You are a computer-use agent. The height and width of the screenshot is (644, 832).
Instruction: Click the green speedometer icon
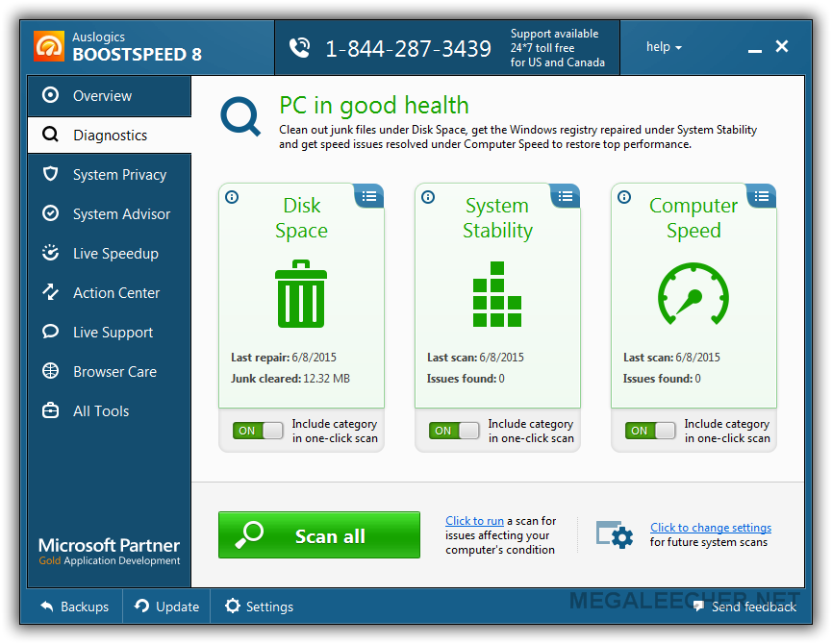click(x=693, y=293)
